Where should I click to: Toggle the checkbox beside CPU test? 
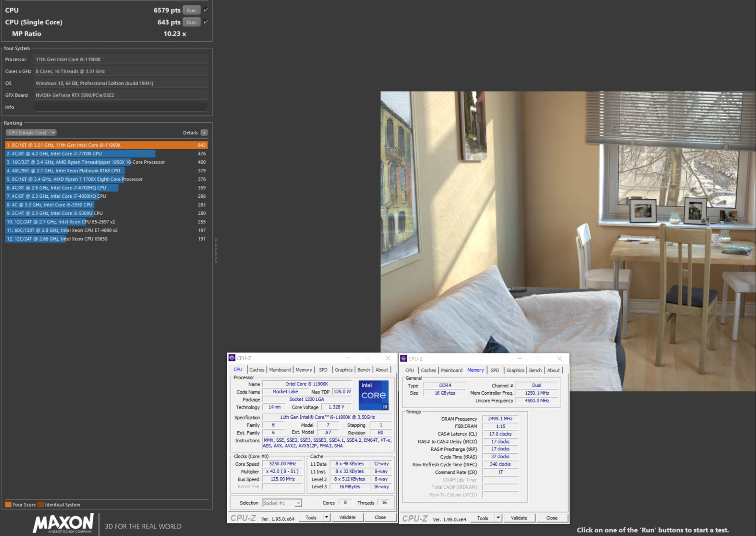206,10
